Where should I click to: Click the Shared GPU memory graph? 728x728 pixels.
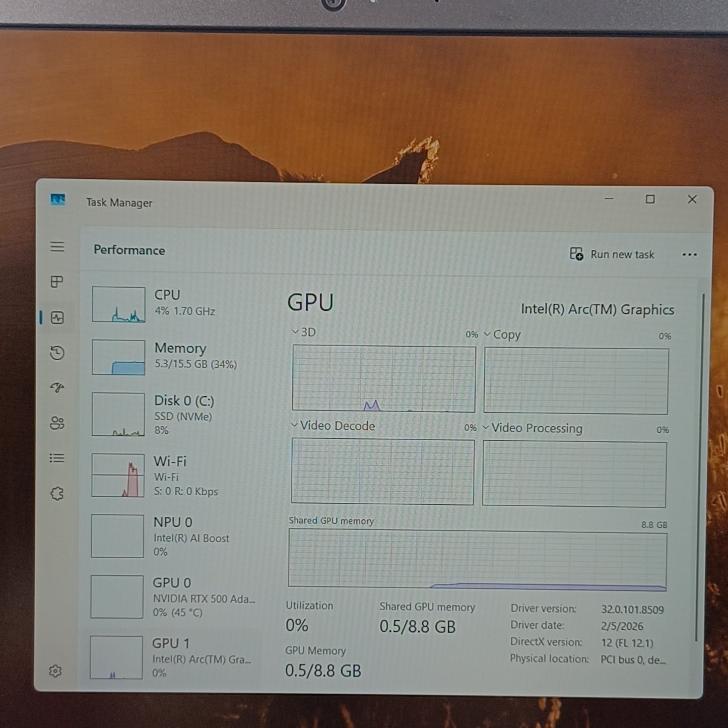point(478,560)
